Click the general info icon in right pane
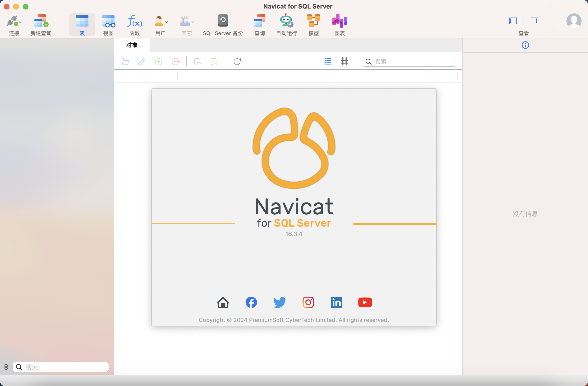The width and height of the screenshot is (588, 386). pos(525,45)
